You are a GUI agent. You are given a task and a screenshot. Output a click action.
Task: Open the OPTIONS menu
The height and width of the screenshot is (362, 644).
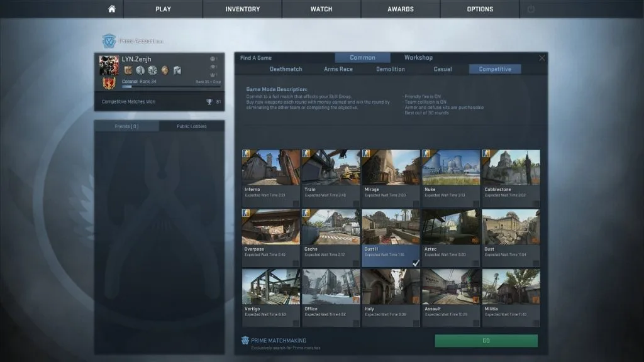coord(480,9)
